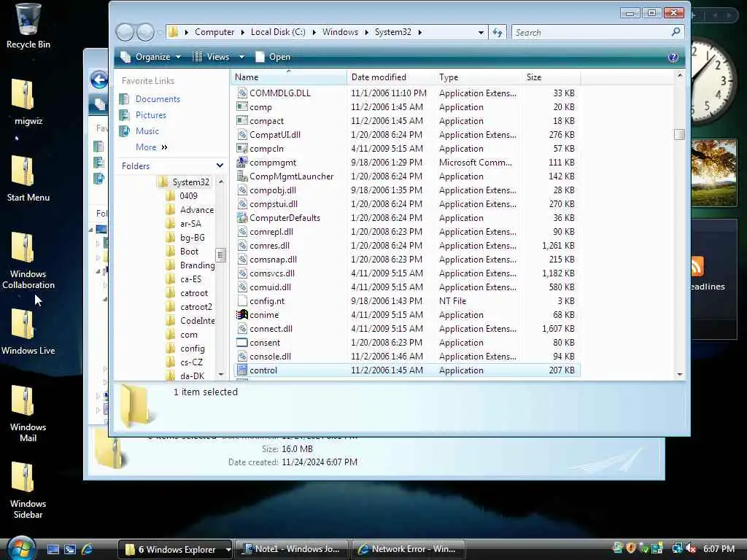747x560 pixels.
Task: Select the catroot2 folder in tree
Action: pos(196,307)
